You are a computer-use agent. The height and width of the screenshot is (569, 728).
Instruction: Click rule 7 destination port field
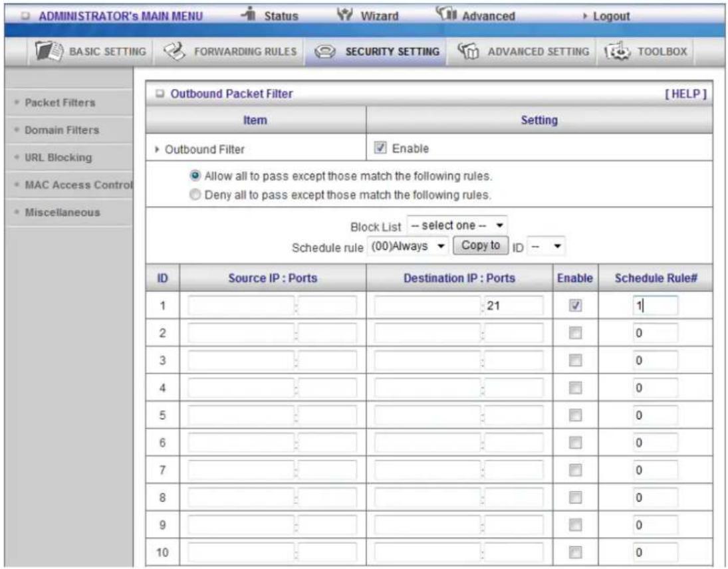(x=513, y=470)
